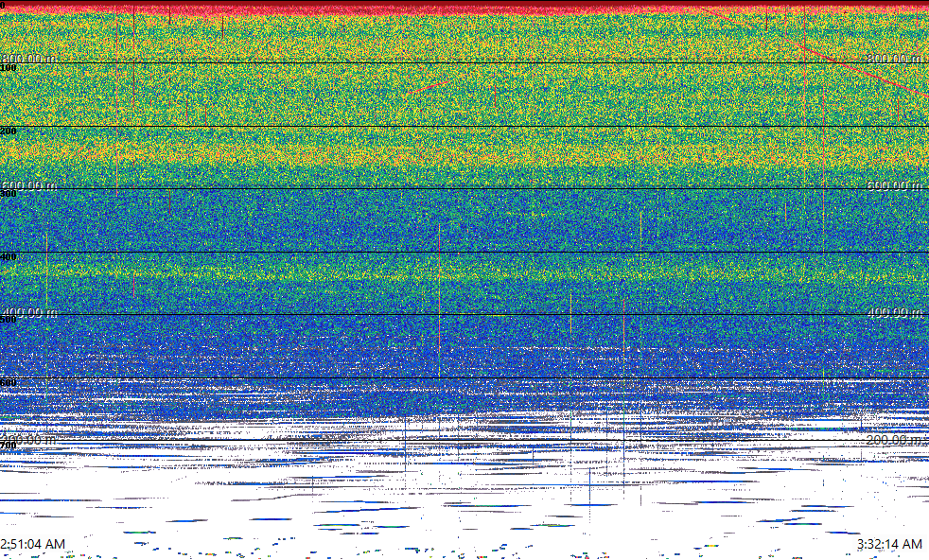
Task: Click the 100 depth gridline label
Action: coord(9,68)
